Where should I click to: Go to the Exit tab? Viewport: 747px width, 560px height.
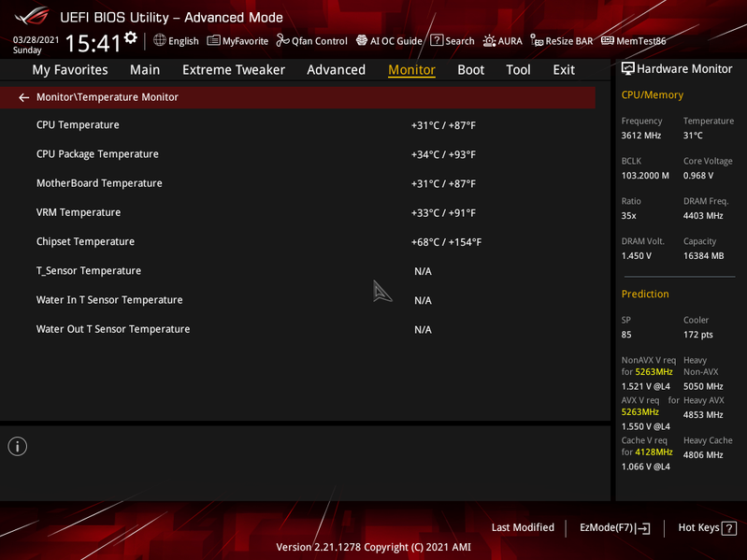564,70
